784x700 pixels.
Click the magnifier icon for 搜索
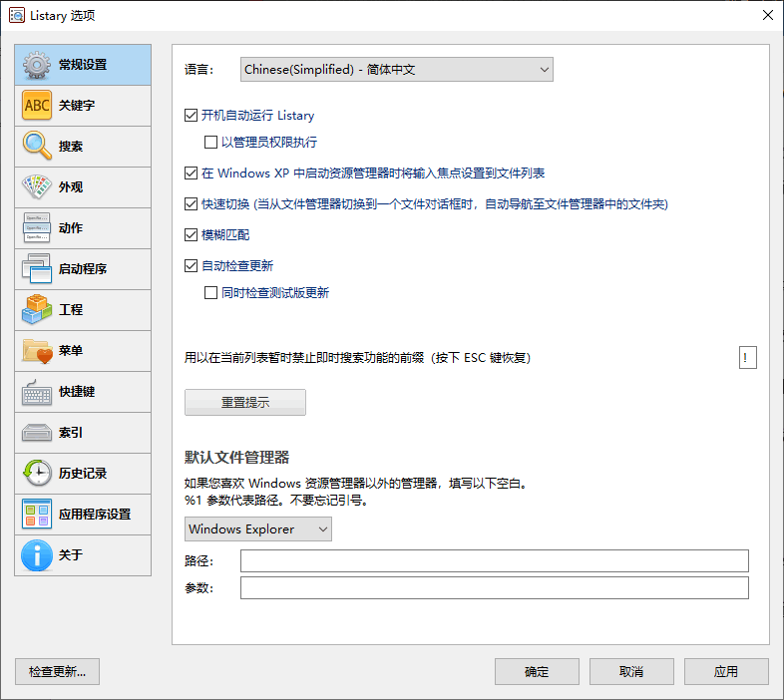tap(37, 146)
